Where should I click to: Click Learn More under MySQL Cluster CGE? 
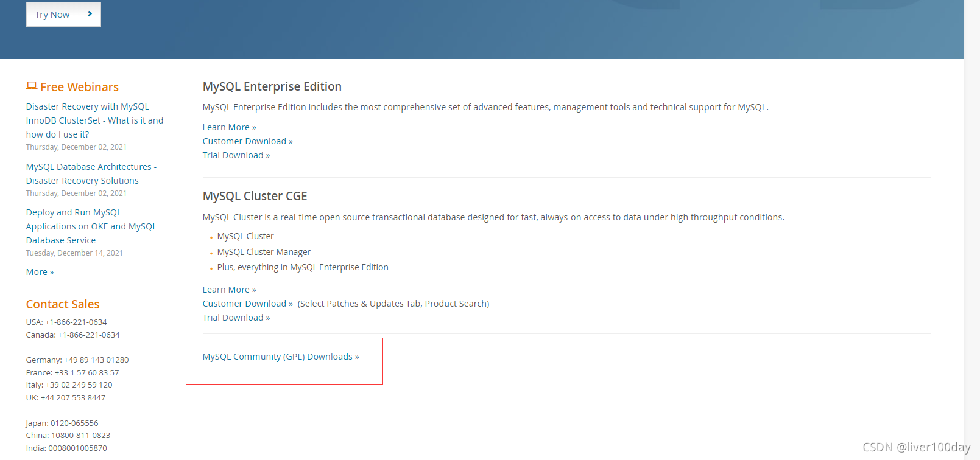pos(229,290)
